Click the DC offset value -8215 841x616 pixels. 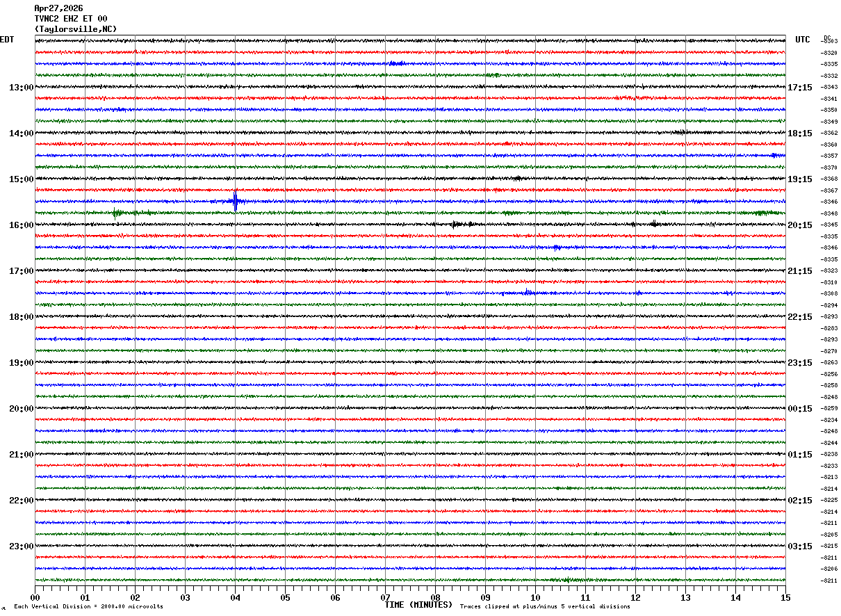point(830,546)
